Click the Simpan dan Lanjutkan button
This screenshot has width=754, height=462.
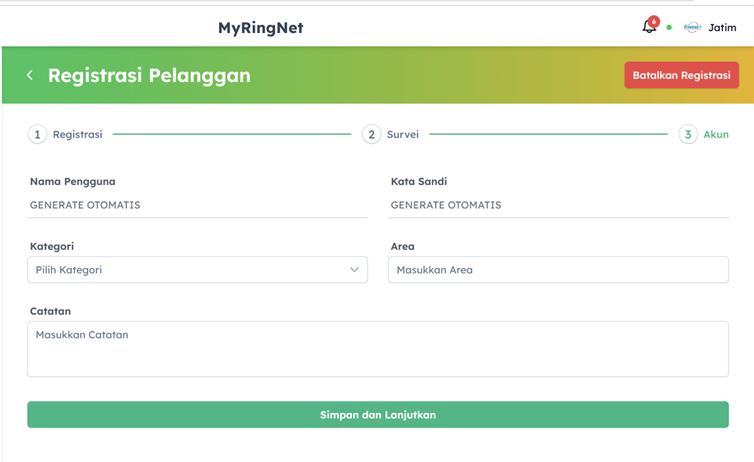point(378,415)
